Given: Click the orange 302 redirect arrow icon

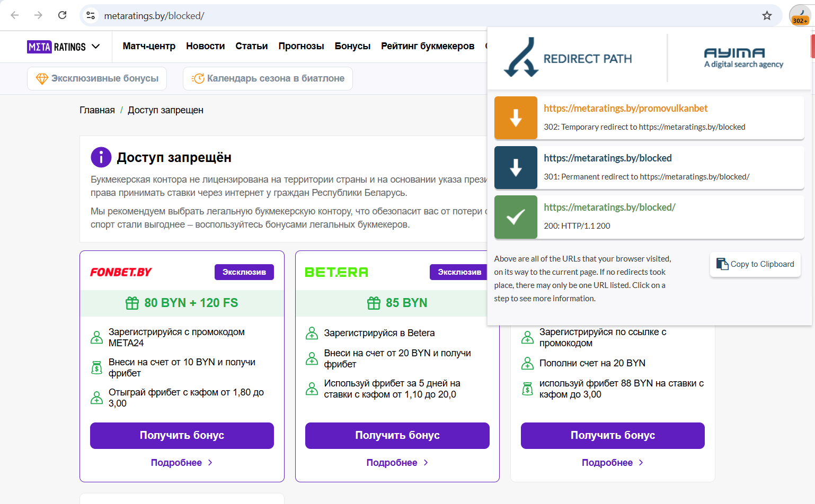Looking at the screenshot, I should 516,118.
